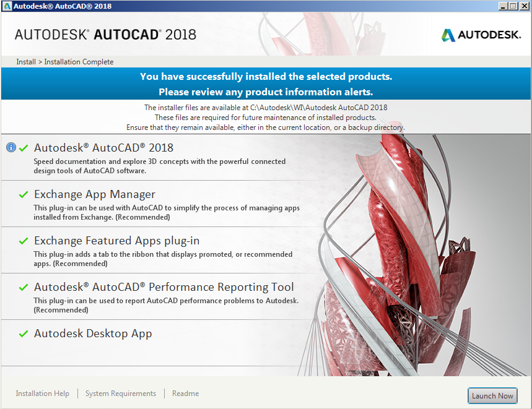Click the 'Installation Complete' breadcrumb text

(x=79, y=62)
